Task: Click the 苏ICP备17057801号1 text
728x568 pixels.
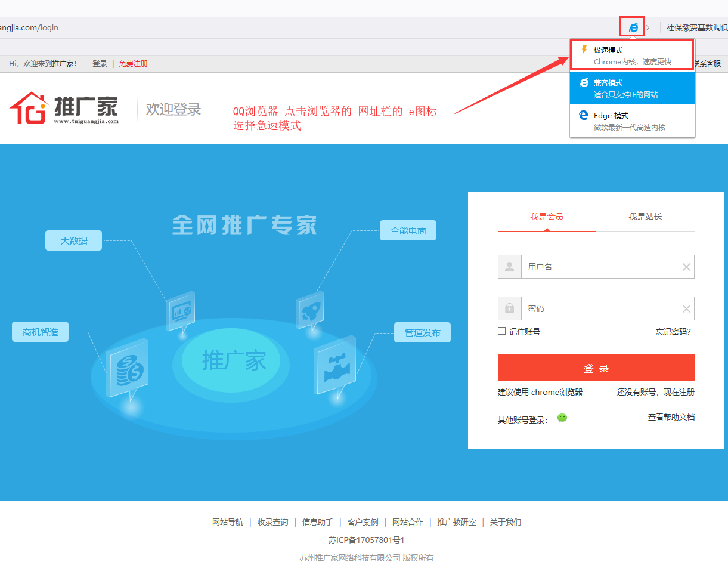Action: tap(367, 540)
